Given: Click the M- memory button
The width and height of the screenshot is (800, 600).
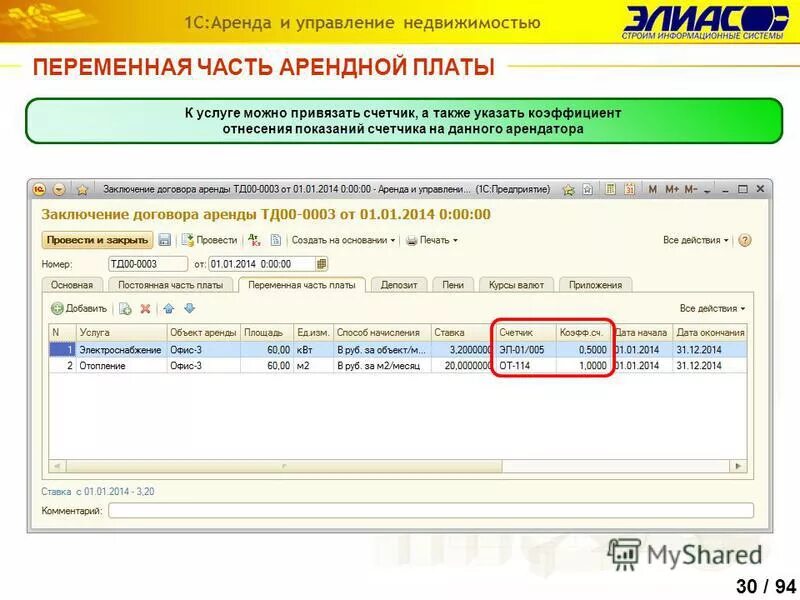Looking at the screenshot, I should point(690,189).
